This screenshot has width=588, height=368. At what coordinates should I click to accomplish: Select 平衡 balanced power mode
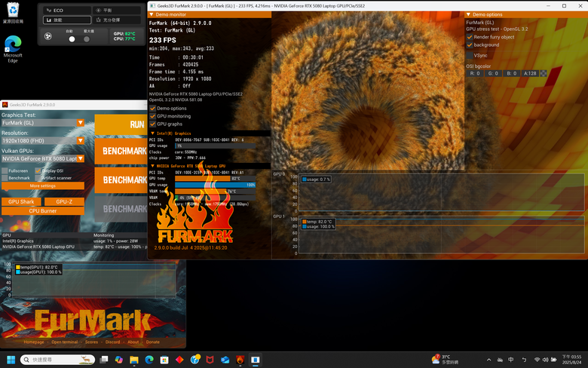point(117,10)
